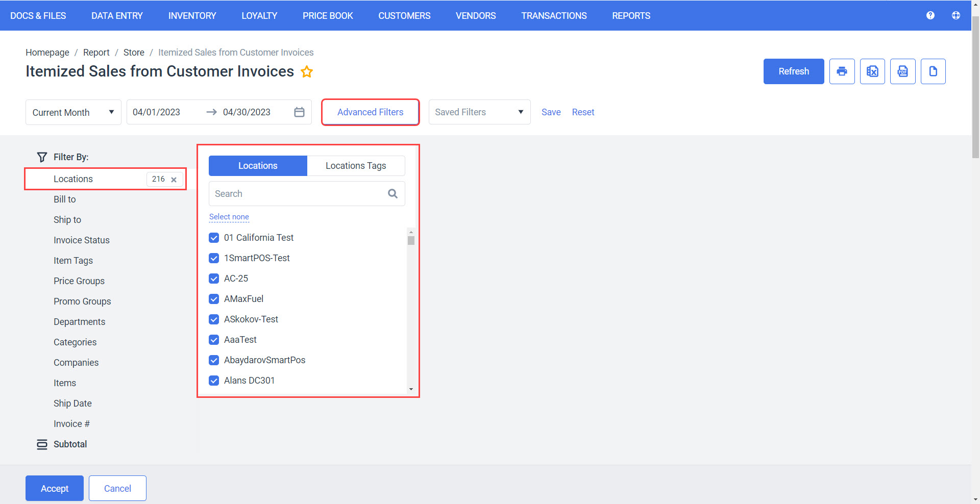Uncheck the 01 California Test location
The image size is (980, 504).
click(214, 238)
